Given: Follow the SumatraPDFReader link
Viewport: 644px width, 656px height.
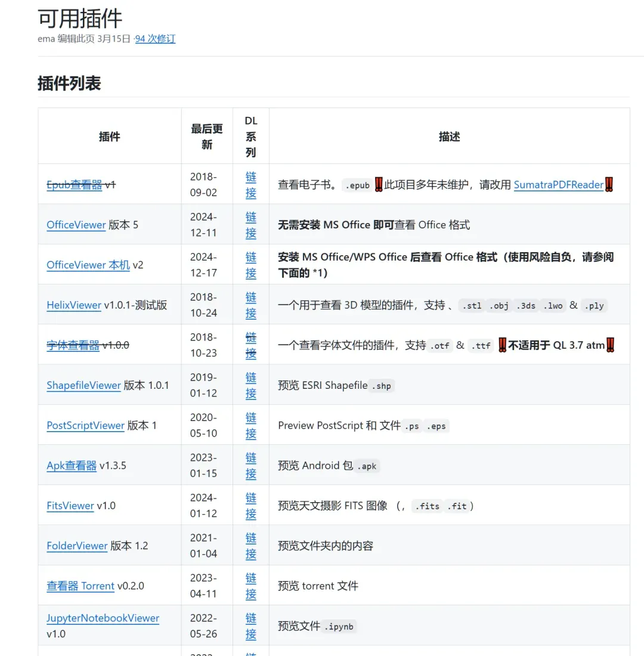Looking at the screenshot, I should pos(559,184).
